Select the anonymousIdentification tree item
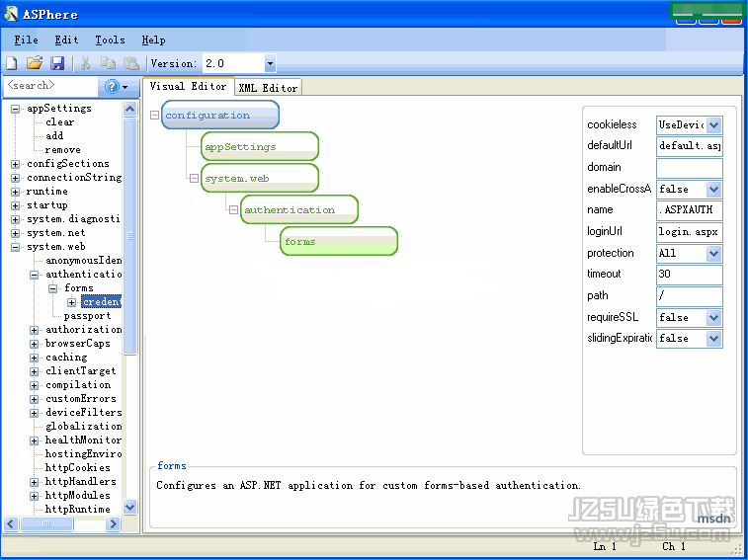 83,261
